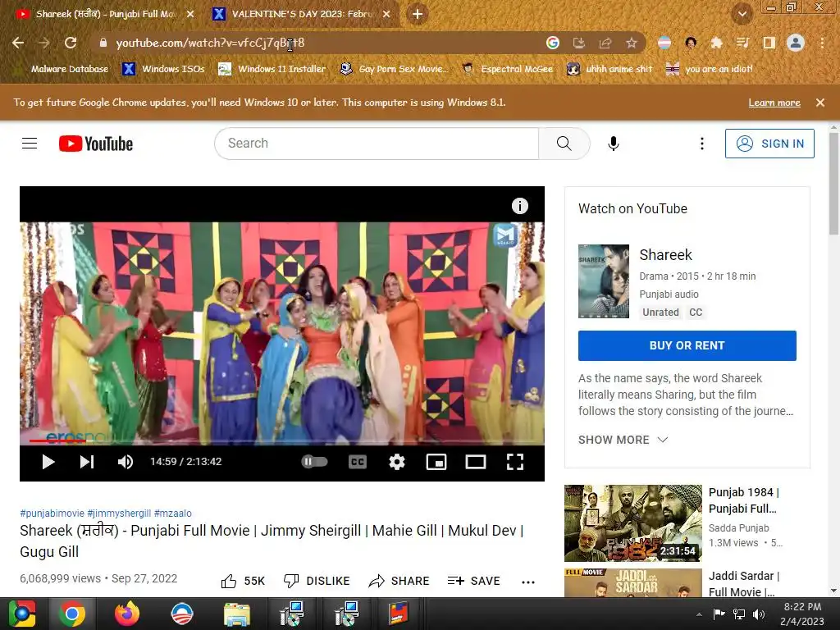
Task: Search with voice microphone
Action: (614, 144)
